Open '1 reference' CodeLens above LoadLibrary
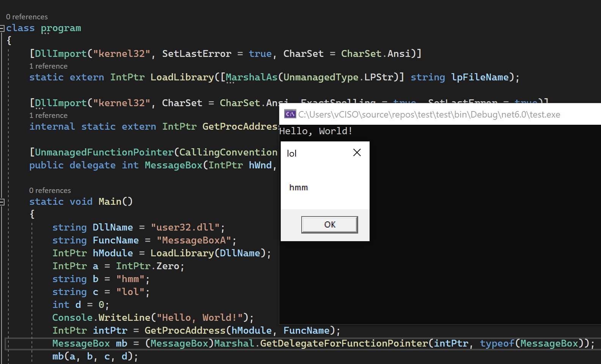 [x=48, y=66]
